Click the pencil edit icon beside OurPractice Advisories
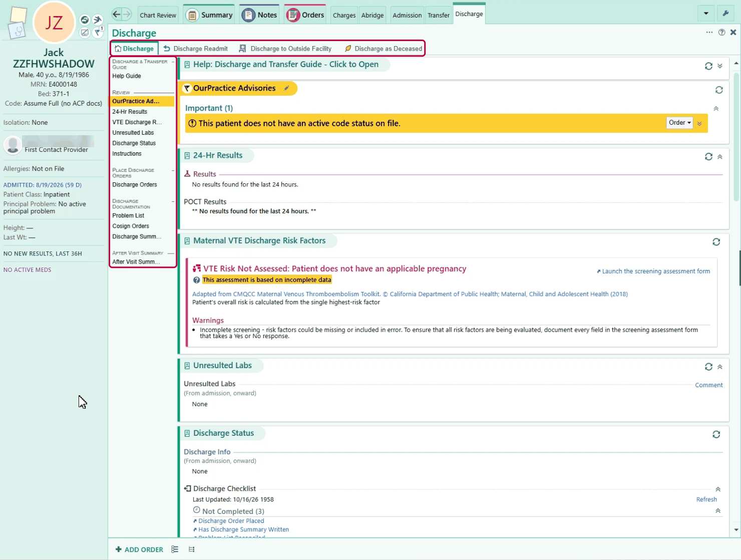This screenshot has width=741, height=560. (x=286, y=89)
